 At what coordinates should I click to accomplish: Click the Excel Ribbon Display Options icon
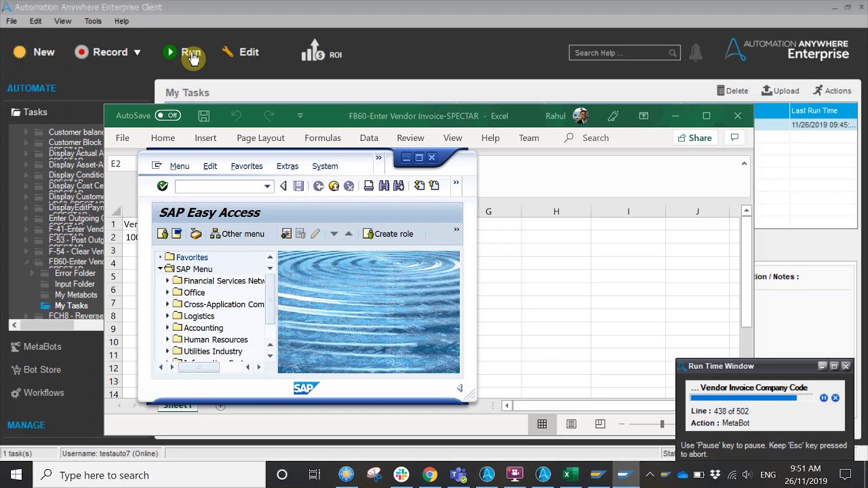click(x=644, y=116)
